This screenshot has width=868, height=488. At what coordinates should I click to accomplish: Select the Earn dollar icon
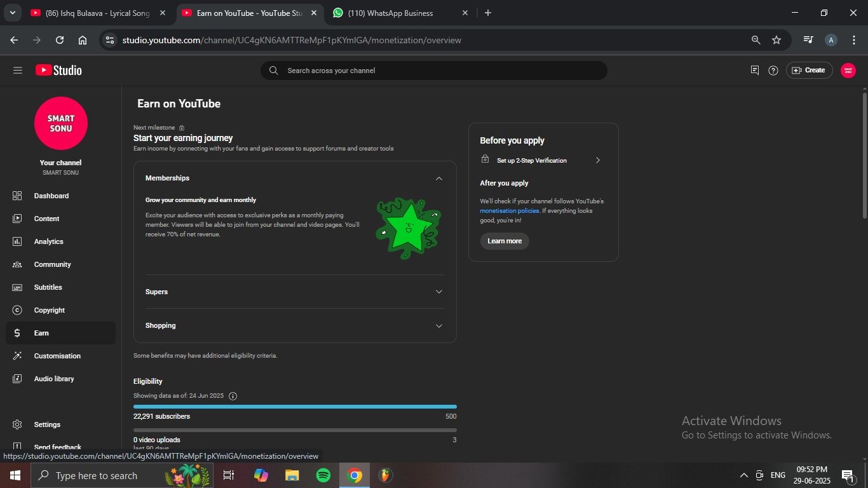click(x=17, y=333)
